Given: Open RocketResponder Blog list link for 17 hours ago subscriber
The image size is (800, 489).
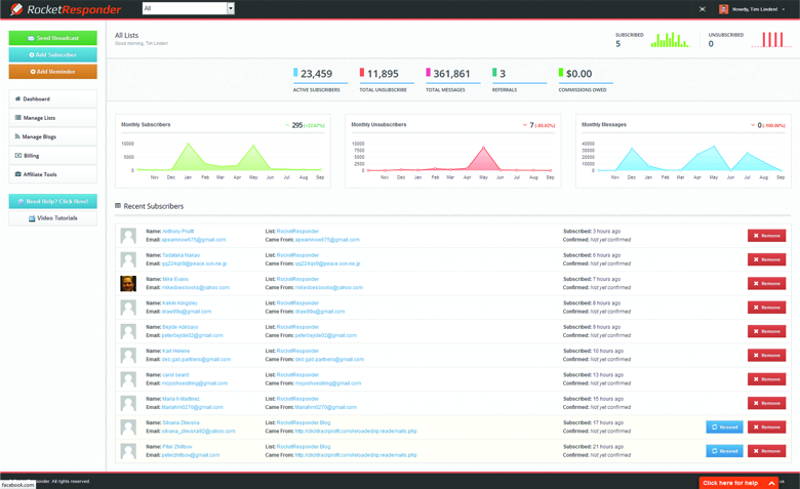Looking at the screenshot, I should click(x=304, y=423).
